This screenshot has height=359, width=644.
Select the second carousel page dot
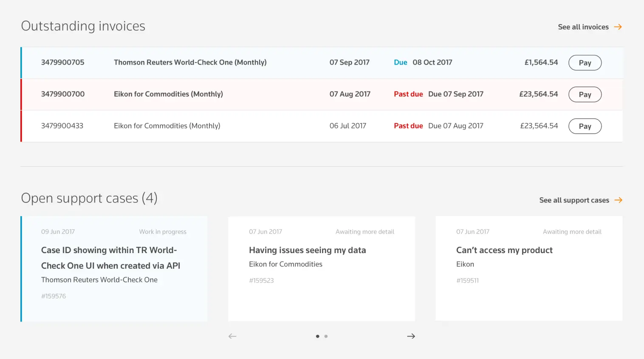pyautogui.click(x=326, y=336)
